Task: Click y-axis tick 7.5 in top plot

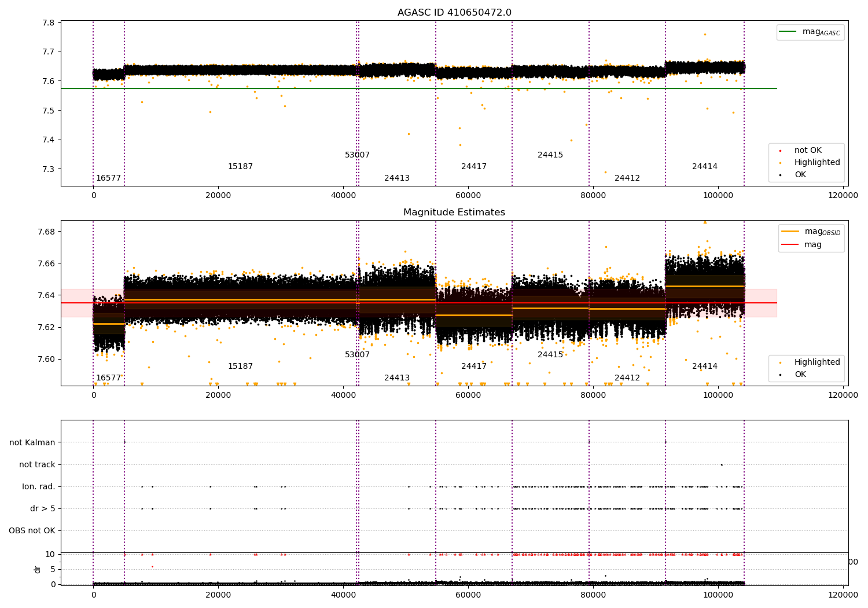Action: (x=48, y=111)
